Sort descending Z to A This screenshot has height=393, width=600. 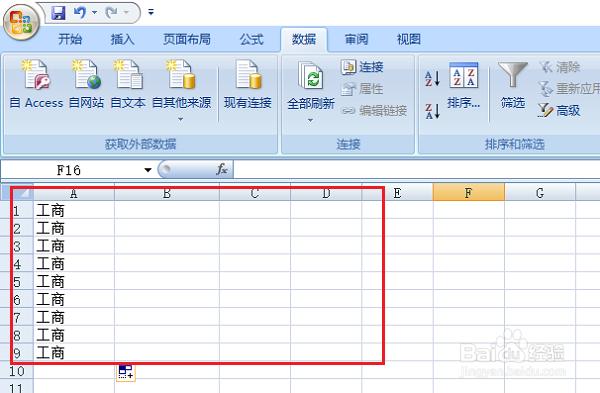coord(432,111)
